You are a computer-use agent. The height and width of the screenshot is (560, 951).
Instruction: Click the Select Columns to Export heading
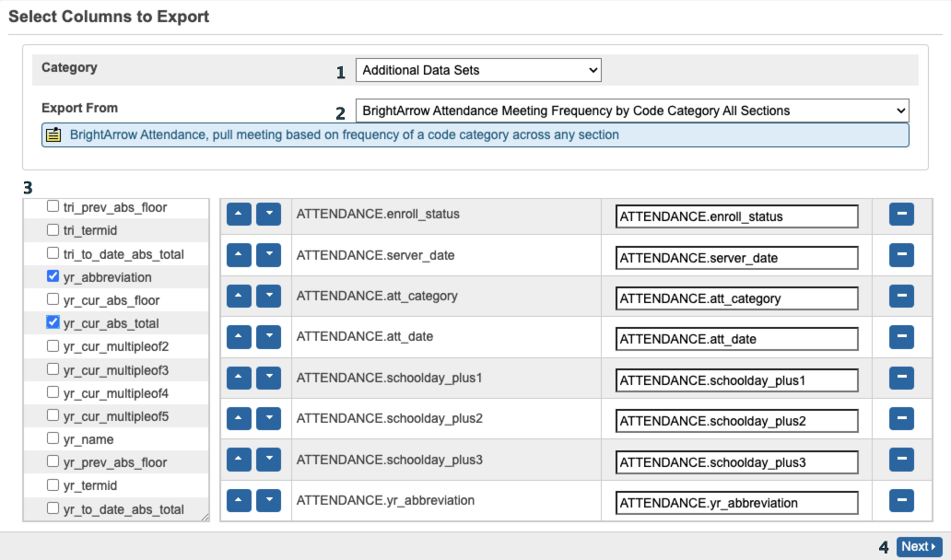(x=109, y=17)
